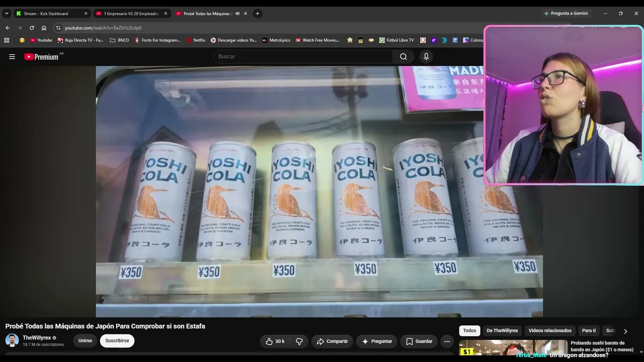This screenshot has height=362, width=644.
Task: Open the red Q bookmark icon
Action: coord(423,40)
